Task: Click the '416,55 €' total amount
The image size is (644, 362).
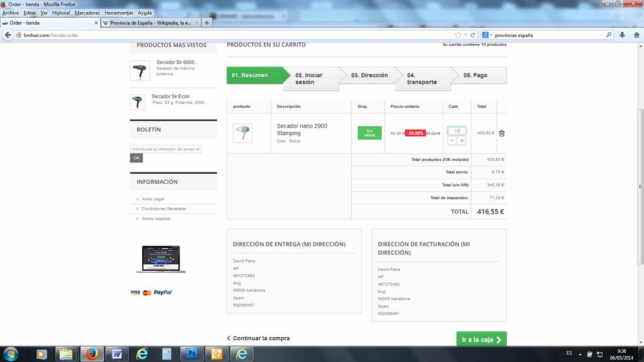Action: 490,212
